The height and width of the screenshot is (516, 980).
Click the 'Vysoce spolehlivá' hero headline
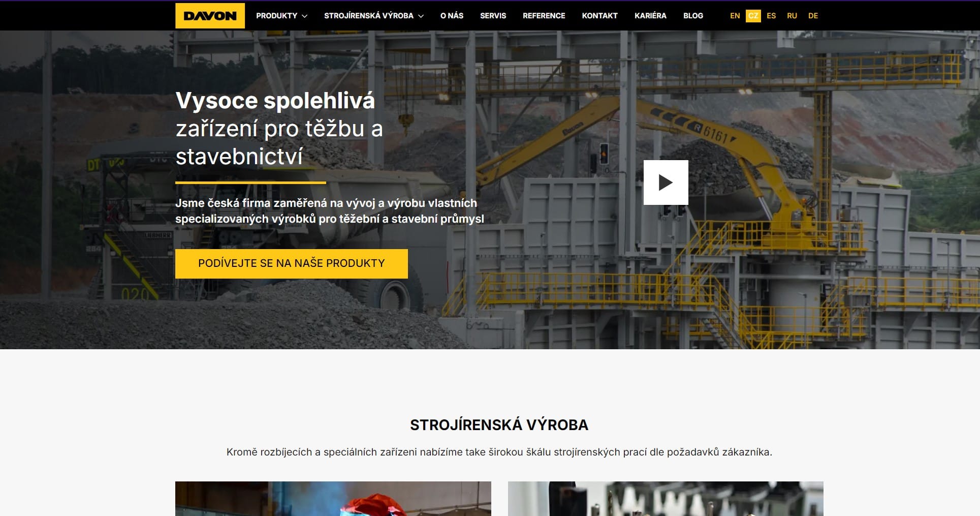tap(275, 101)
